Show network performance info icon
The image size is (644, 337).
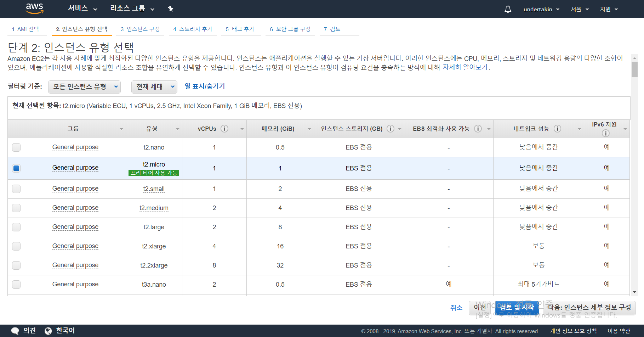click(557, 129)
